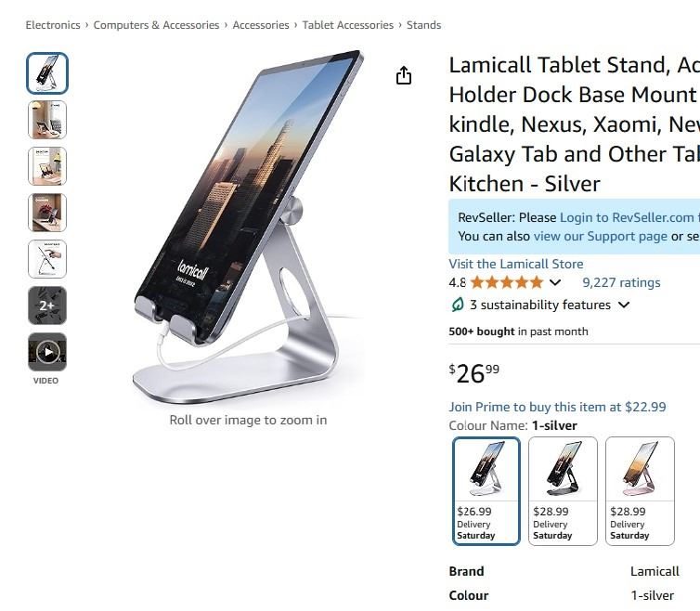Click the sustainability leaf icon
This screenshot has width=700, height=611.
coord(457,305)
